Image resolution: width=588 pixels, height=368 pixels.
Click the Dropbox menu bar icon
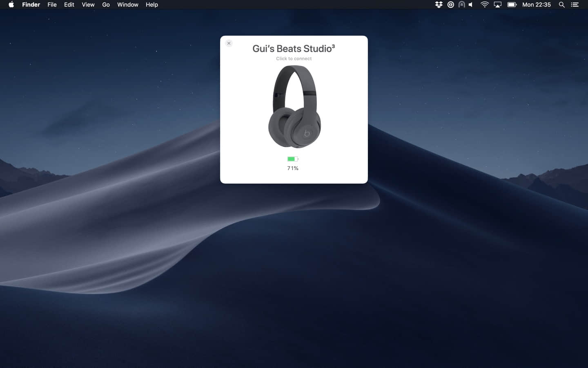(x=439, y=4)
